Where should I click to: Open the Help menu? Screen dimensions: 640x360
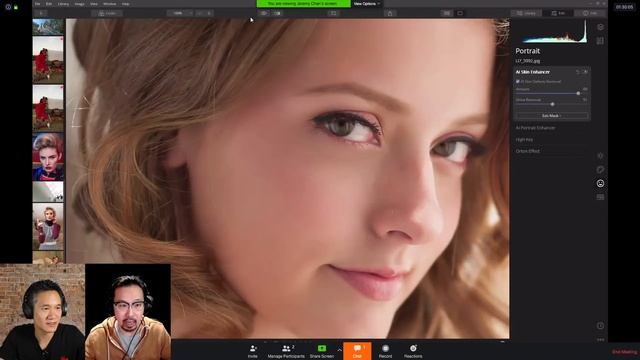point(126,4)
